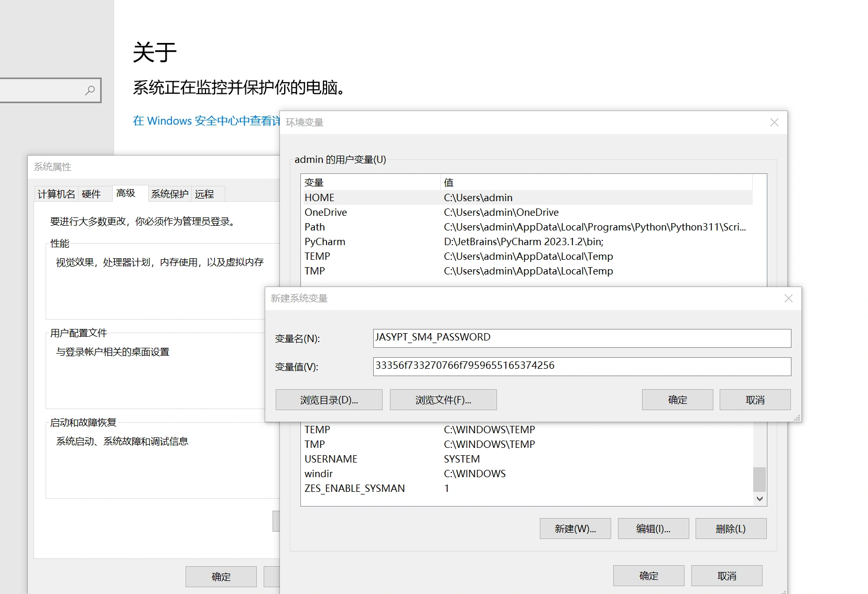Click the search magnifier icon in settings
Screen dimensions: 868x594
90,90
